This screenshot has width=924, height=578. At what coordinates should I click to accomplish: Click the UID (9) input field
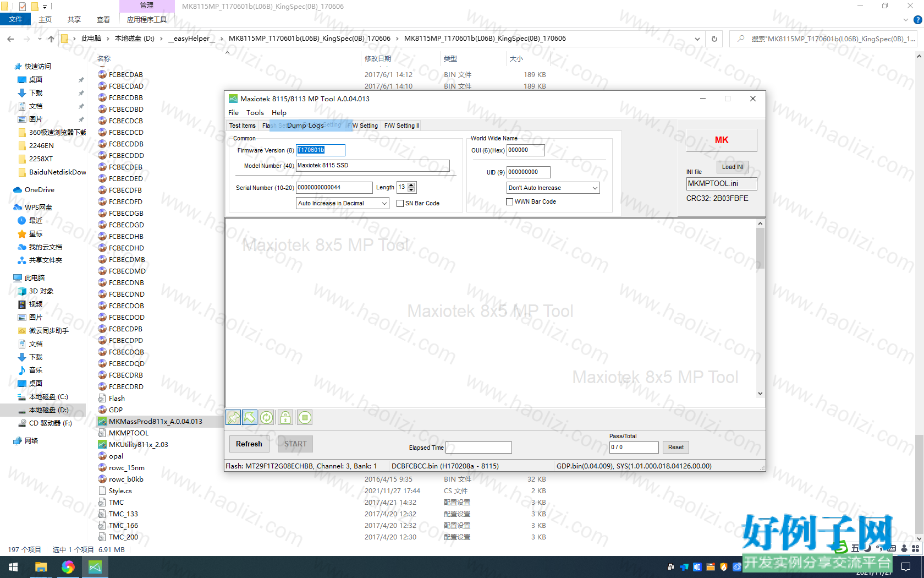[529, 172]
